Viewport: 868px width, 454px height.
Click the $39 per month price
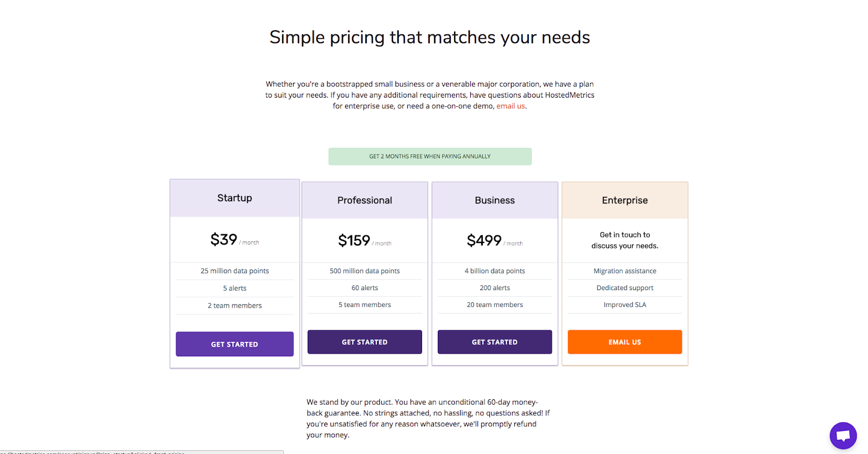pyautogui.click(x=225, y=239)
